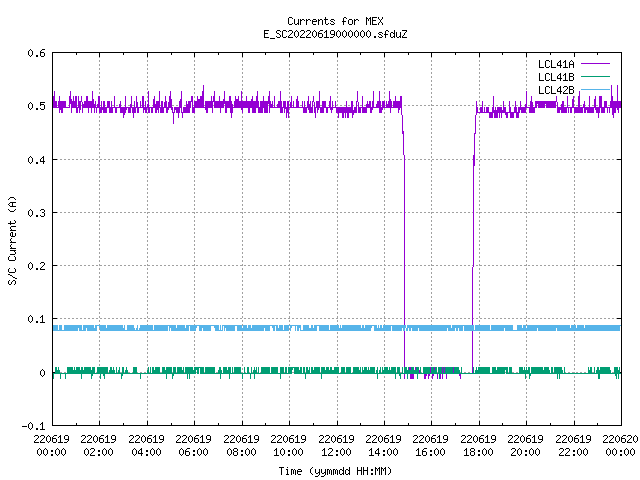Click the blue LCL42B trace at 10:00

(x=290, y=328)
